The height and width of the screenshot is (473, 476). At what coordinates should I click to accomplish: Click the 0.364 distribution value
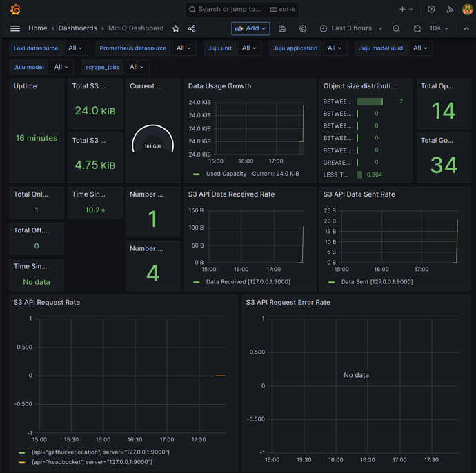375,174
